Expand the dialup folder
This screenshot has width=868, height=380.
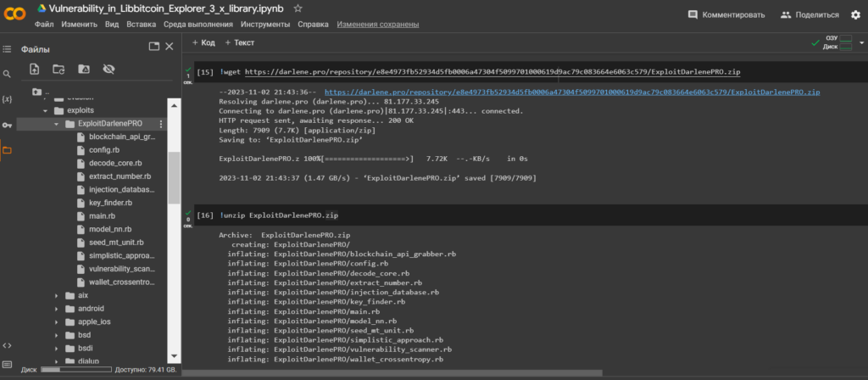(56, 361)
